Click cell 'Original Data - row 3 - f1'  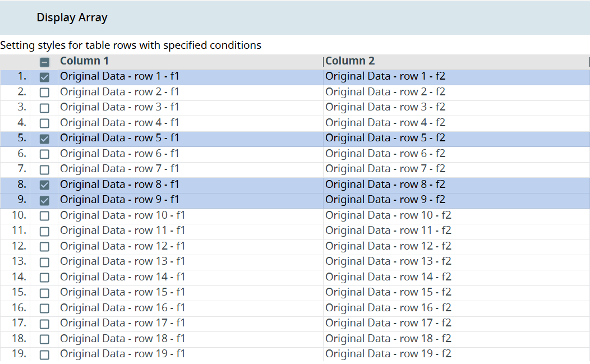pos(119,107)
